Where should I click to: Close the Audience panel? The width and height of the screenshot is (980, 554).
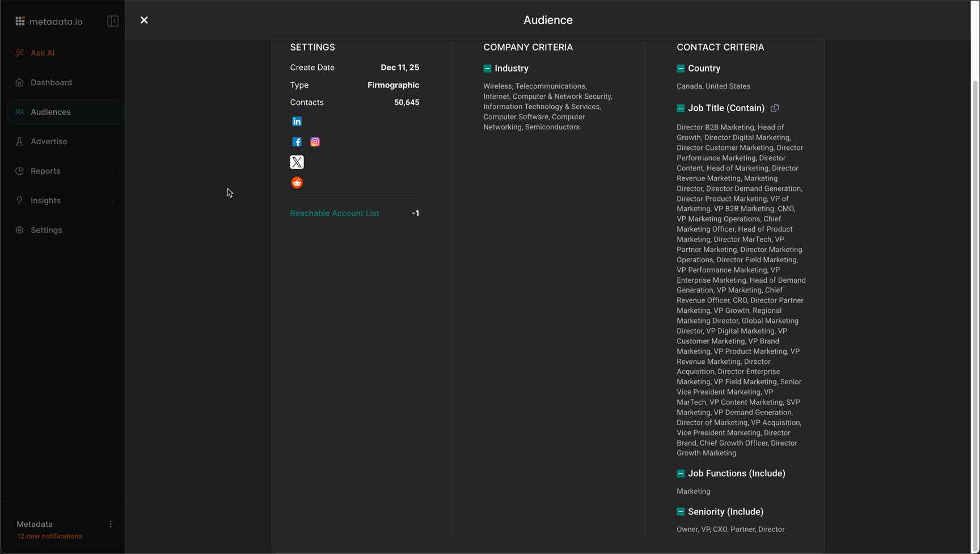tap(144, 20)
